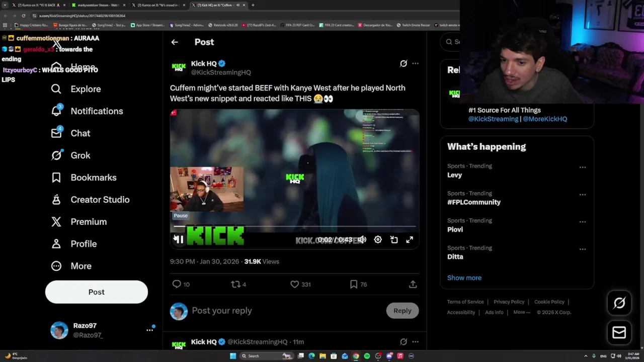Open Terms of Service link
Screen dimensions: 644x362
[465, 302]
